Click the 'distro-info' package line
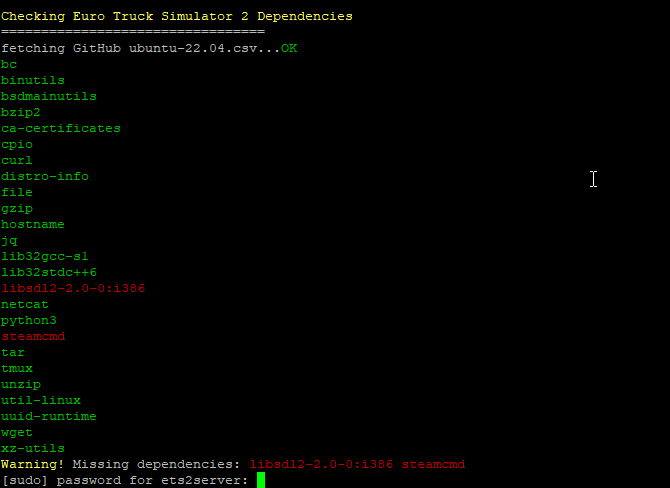The image size is (670, 488). (45, 176)
